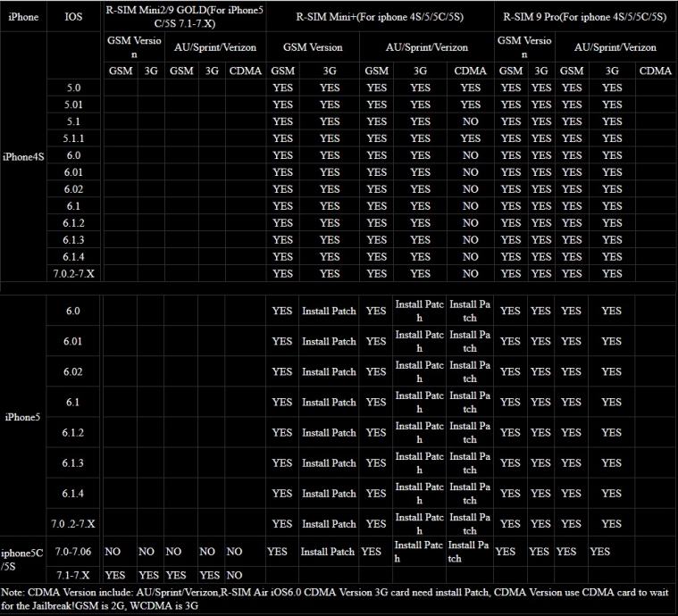Click R-SIM Mini+ CDMA "YES" in iPhone4S 5.1.1 row
This screenshot has height=616, width=678.
471,138
